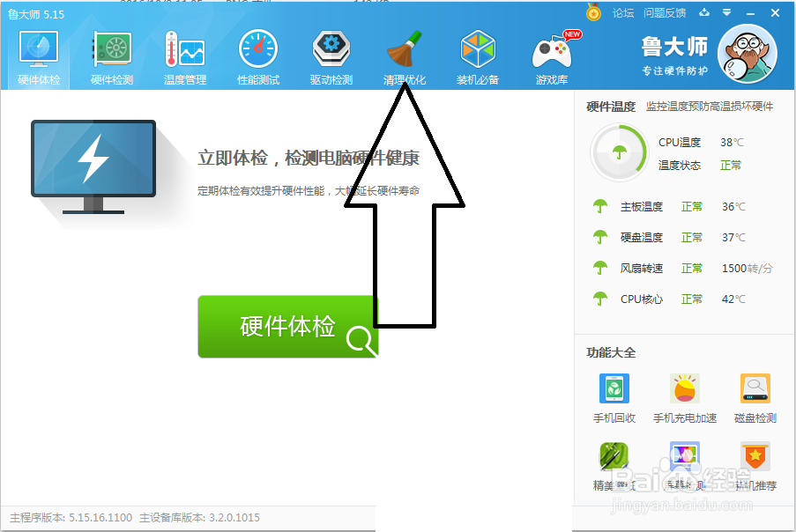Click the download icon in the titlebar
This screenshot has height=532, width=796.
coord(703,12)
